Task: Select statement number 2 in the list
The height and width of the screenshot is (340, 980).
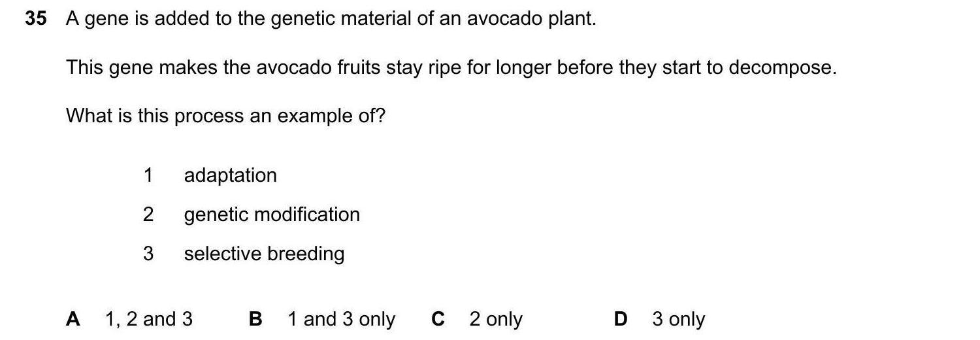Action: click(x=148, y=214)
